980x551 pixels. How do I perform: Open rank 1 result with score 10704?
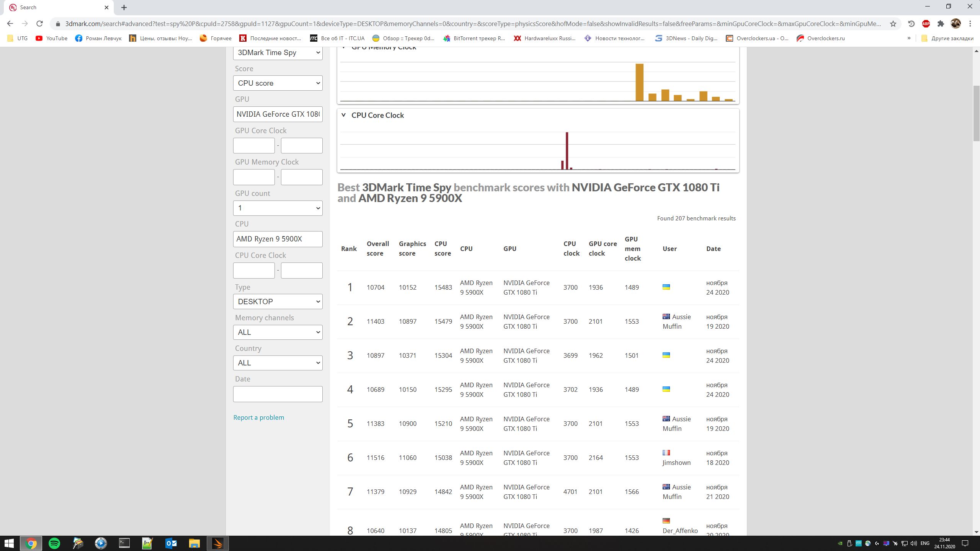click(x=376, y=287)
